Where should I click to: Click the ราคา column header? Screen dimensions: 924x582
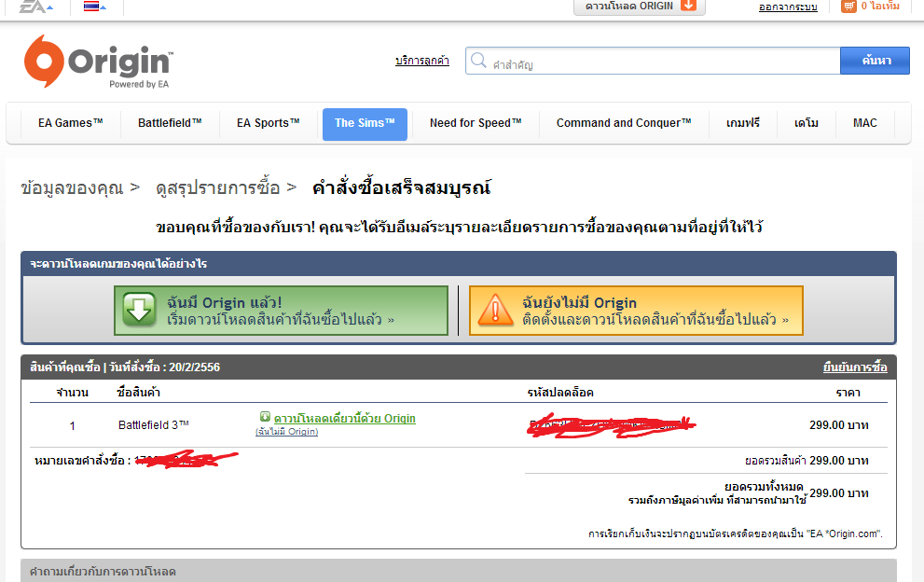click(848, 393)
